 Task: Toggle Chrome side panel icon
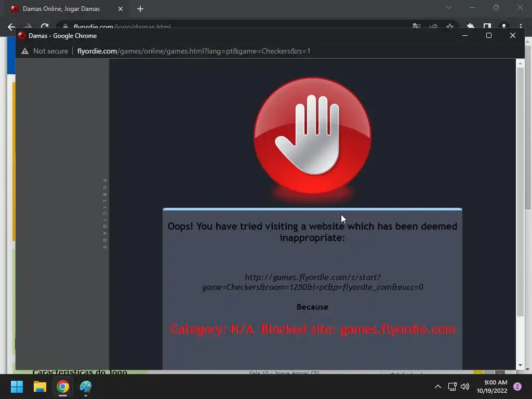coord(487,26)
